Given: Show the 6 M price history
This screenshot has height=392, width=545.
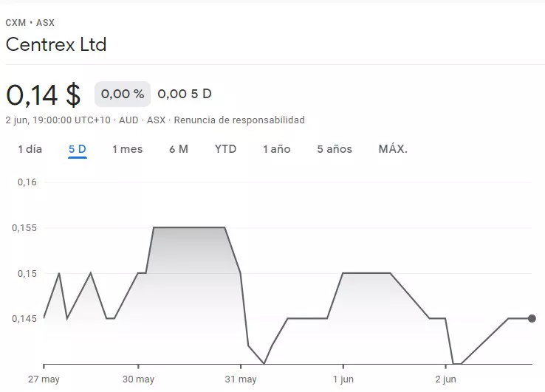Looking at the screenshot, I should coord(178,149).
